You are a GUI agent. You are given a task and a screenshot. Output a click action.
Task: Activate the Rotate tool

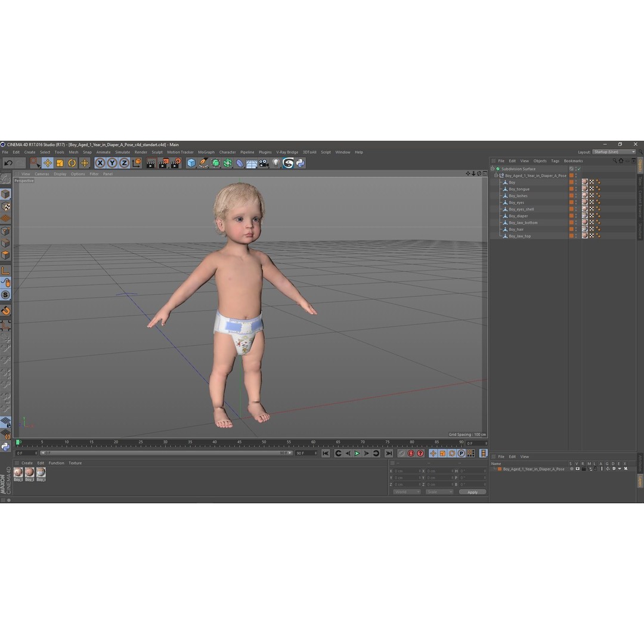[72, 163]
